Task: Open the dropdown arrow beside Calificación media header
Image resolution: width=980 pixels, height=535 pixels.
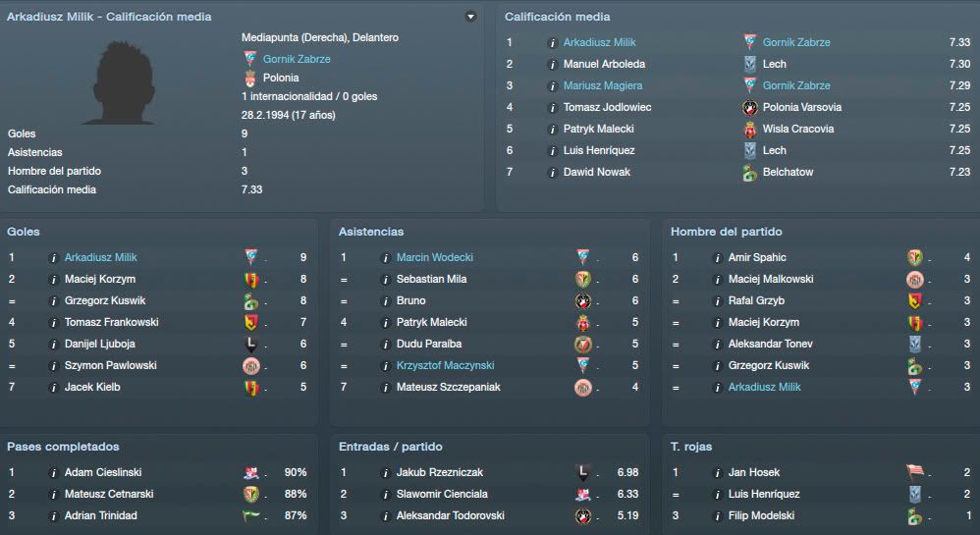Action: pos(470,17)
